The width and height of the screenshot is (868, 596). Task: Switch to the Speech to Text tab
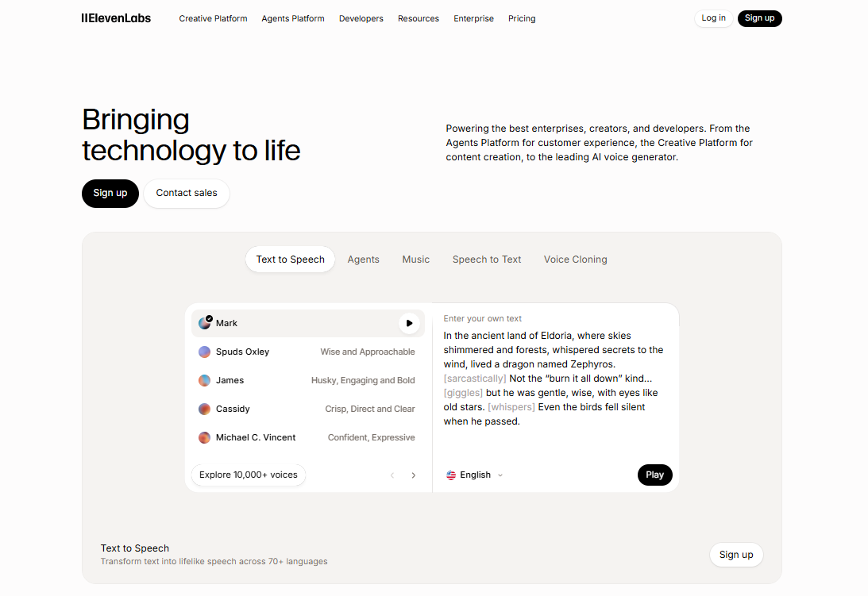(x=487, y=260)
